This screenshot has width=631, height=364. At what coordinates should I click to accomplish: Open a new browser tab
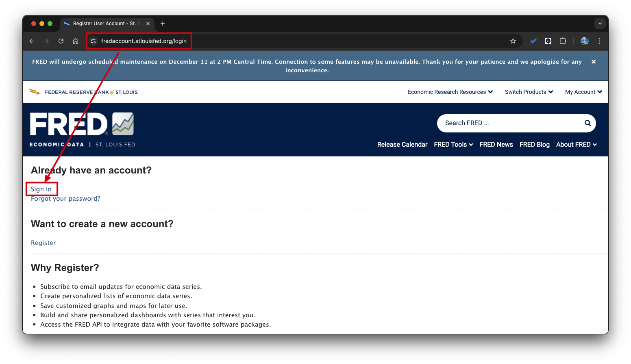coord(163,24)
